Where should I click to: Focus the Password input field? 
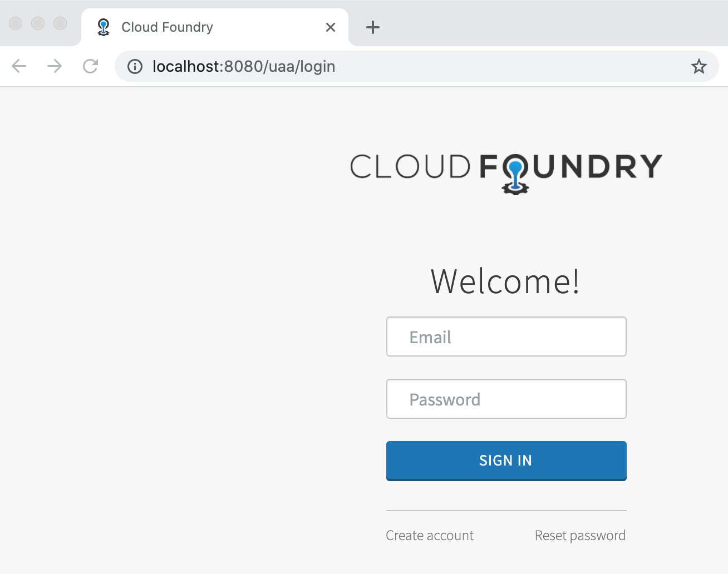506,399
